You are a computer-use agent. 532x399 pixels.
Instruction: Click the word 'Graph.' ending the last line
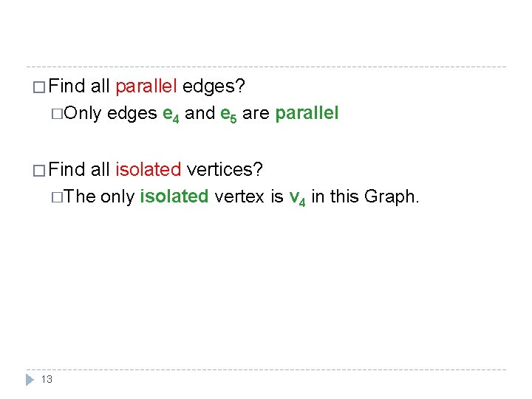click(392, 197)
